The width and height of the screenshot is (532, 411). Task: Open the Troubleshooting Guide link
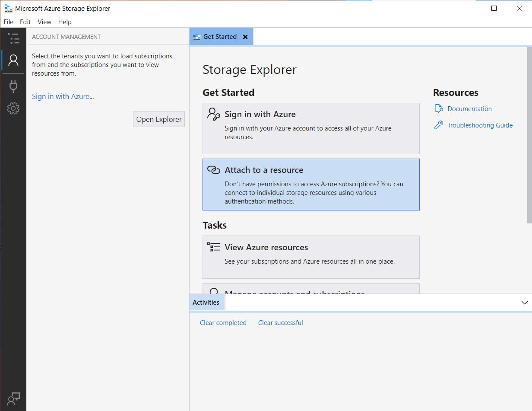(480, 125)
